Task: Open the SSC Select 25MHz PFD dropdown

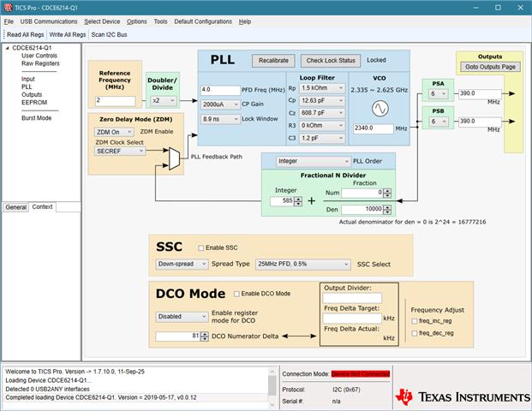Action: tap(303, 265)
